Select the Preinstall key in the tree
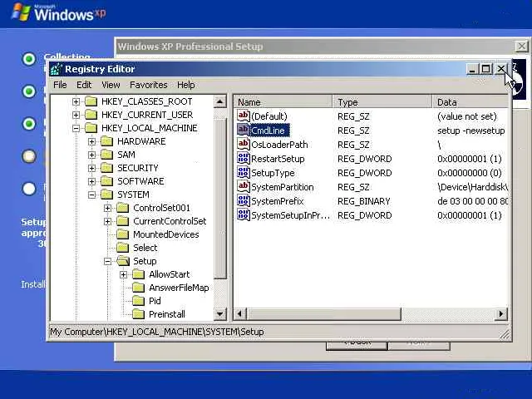 tap(167, 314)
